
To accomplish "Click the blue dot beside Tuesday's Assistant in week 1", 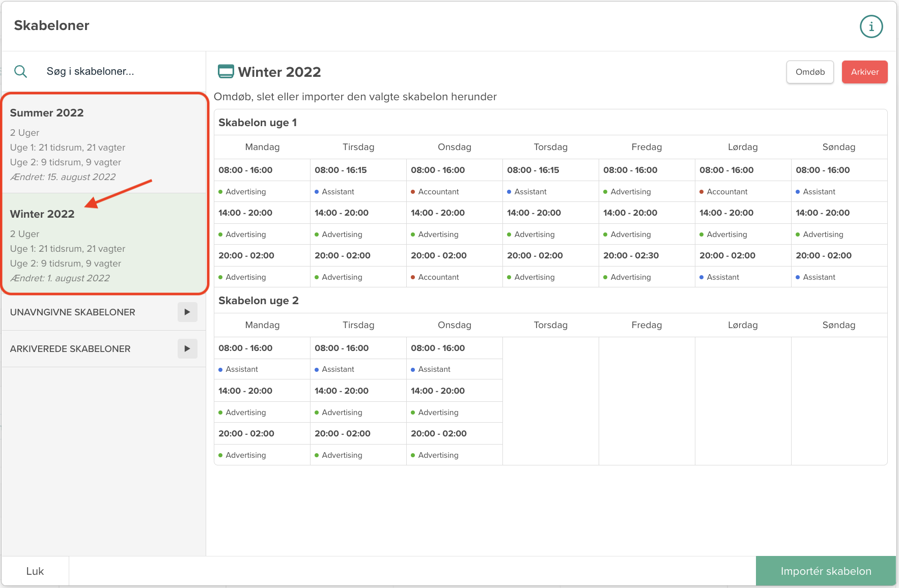I will pos(317,192).
